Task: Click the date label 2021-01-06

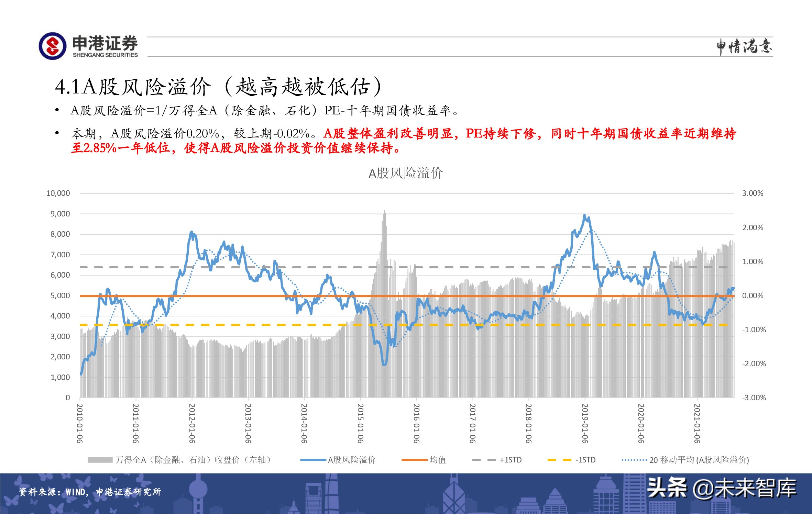Action: click(x=697, y=423)
